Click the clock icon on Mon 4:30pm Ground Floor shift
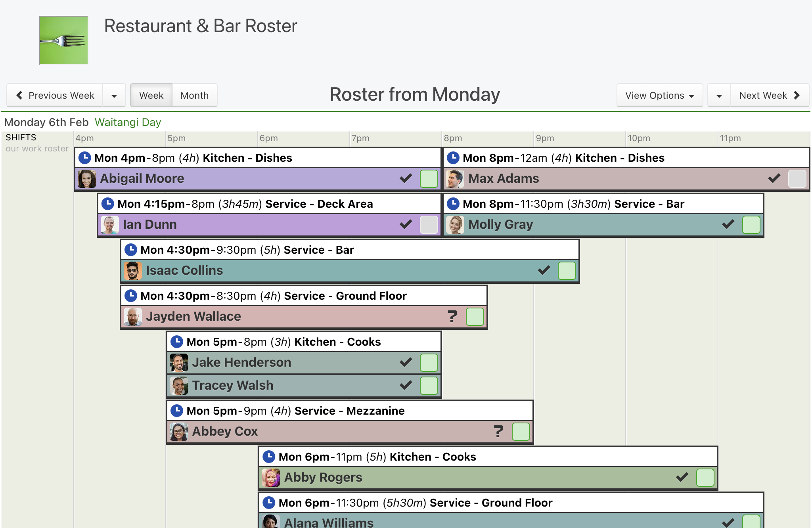This screenshot has height=528, width=812. [x=131, y=296]
